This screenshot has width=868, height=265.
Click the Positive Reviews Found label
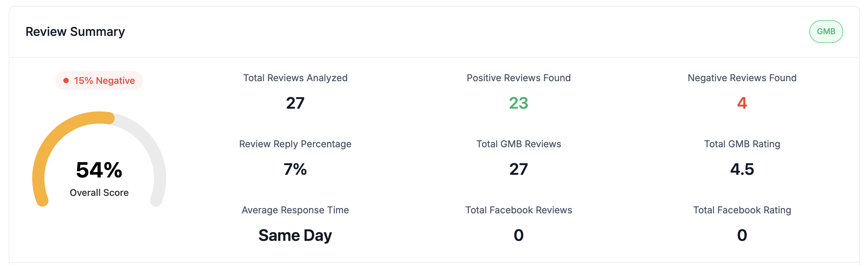click(518, 78)
